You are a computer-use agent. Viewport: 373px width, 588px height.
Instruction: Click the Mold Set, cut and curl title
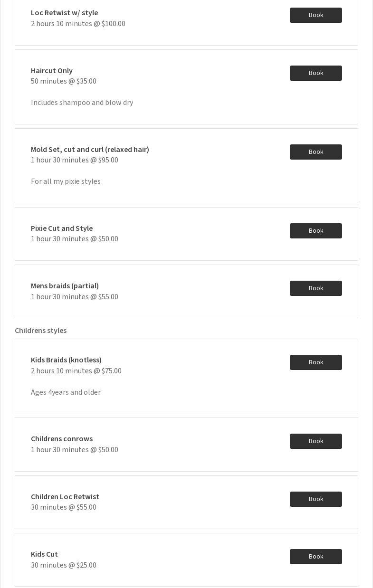(x=90, y=150)
